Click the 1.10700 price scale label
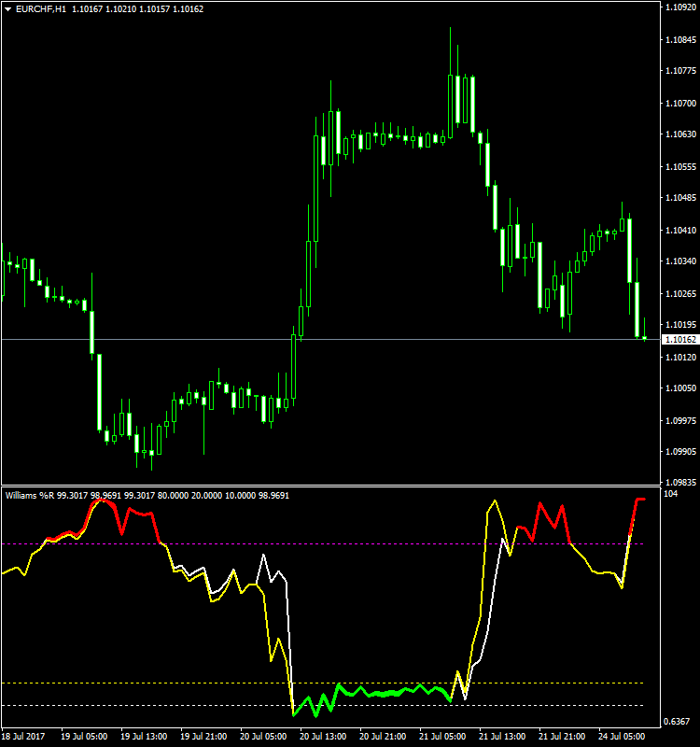 (x=680, y=104)
